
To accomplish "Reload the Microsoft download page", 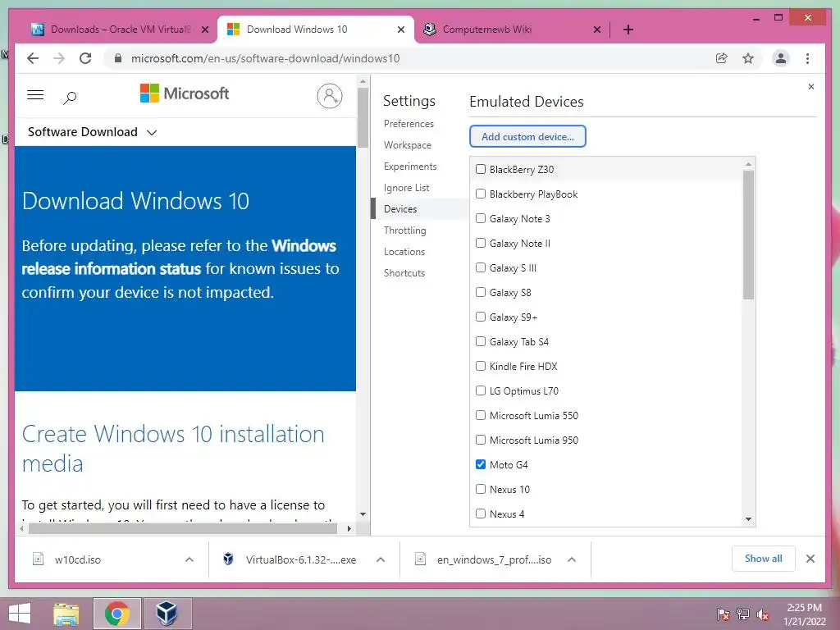I will point(85,58).
